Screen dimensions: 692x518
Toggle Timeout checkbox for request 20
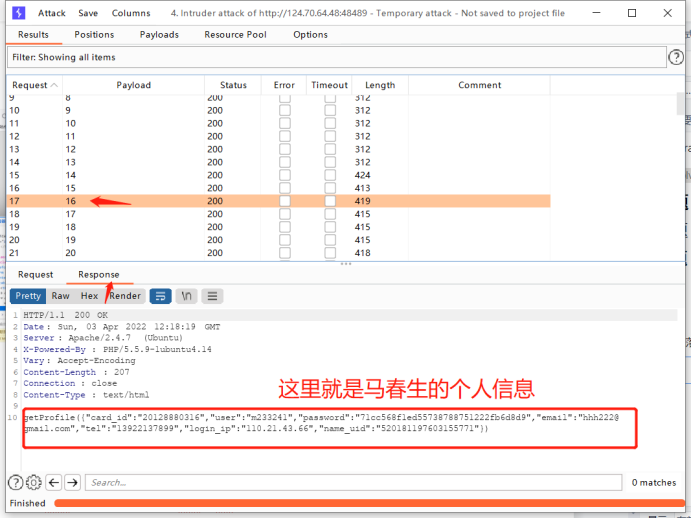[330, 240]
